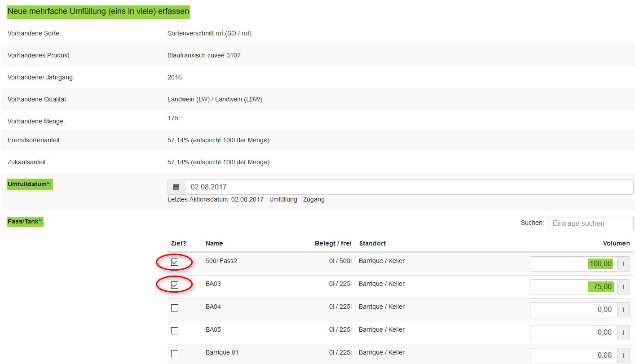
Task: Enable the Ziel checkbox for BA05
Action: pos(175,331)
